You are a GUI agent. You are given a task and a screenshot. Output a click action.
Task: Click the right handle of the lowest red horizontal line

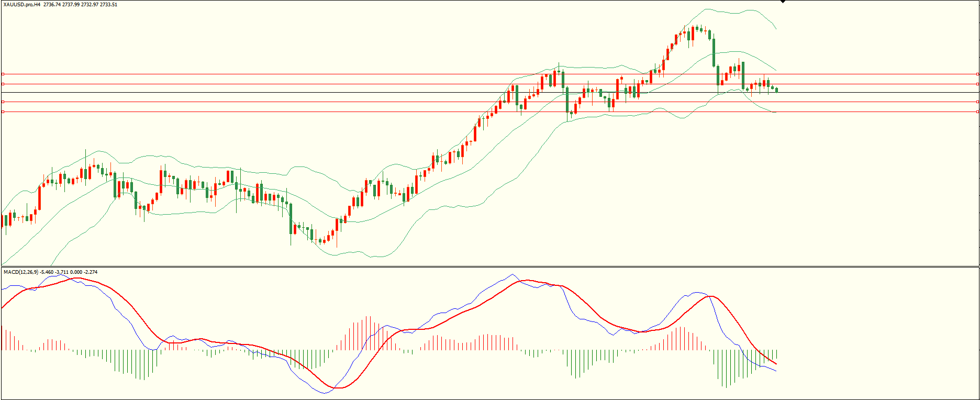pyautogui.click(x=978, y=112)
